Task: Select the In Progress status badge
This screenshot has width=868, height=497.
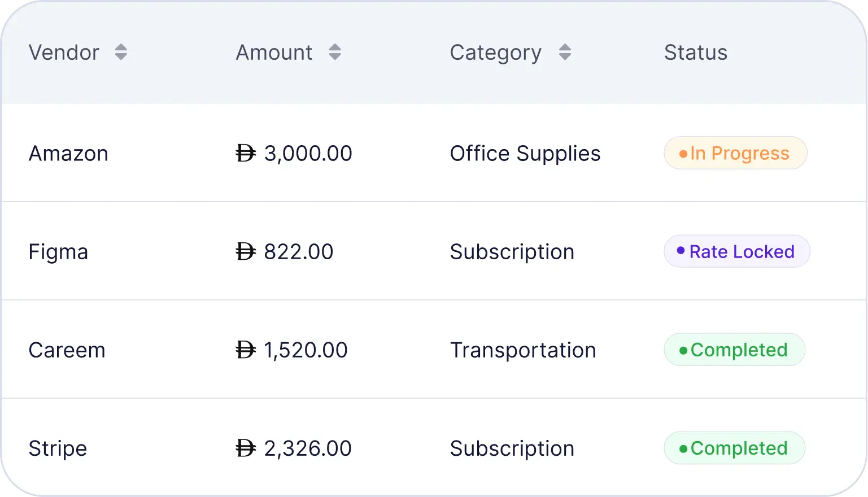Action: (x=735, y=153)
